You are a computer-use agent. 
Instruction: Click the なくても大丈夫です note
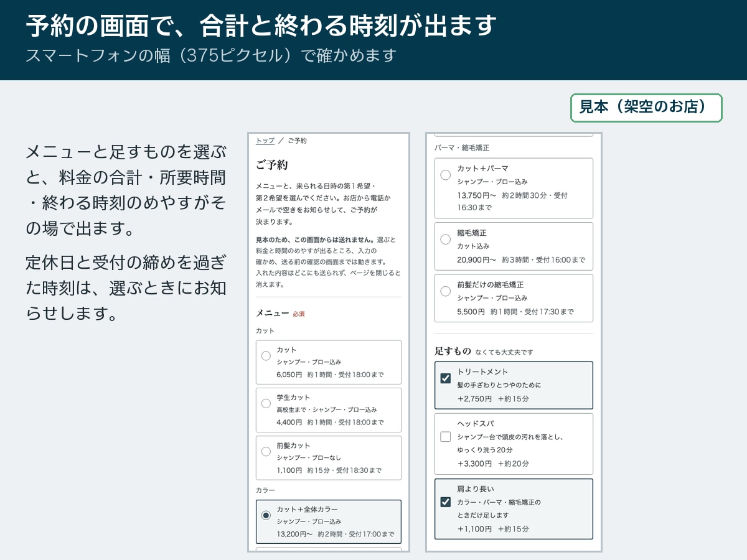[x=504, y=352]
